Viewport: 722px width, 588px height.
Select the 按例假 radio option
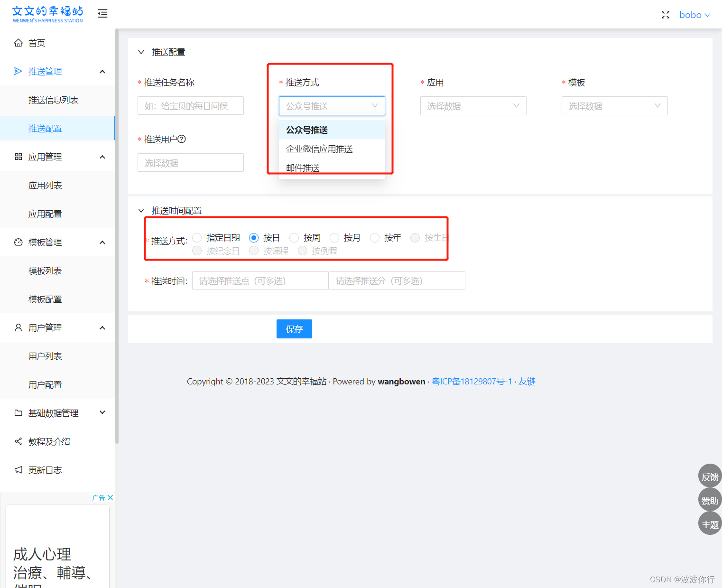[303, 251]
